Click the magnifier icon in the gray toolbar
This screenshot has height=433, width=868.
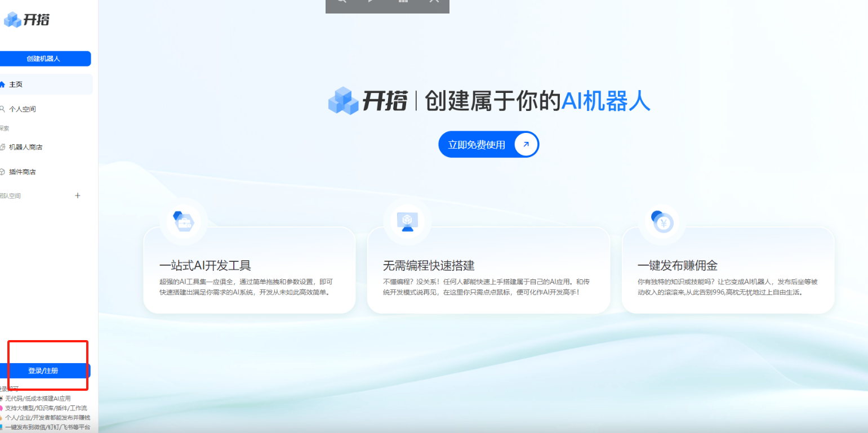click(x=341, y=2)
